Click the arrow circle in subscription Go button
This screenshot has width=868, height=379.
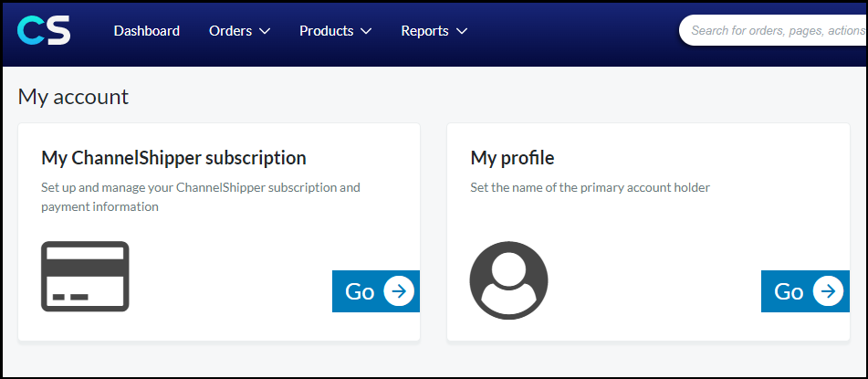coord(399,291)
